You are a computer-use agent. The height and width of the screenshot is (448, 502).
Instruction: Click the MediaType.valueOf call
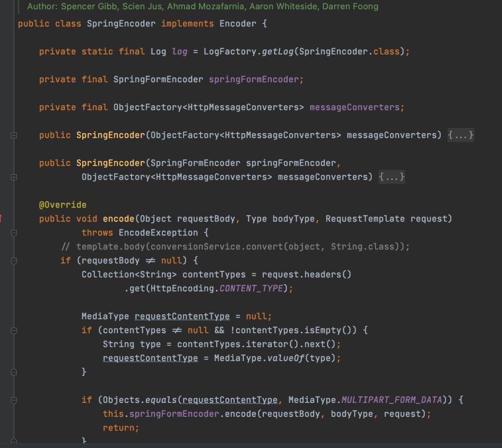tap(259, 358)
